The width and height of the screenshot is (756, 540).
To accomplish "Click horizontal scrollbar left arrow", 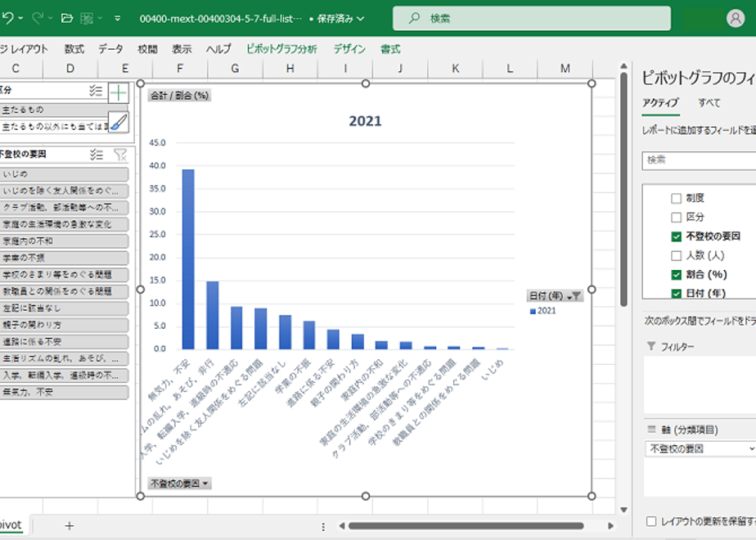I will [x=342, y=526].
